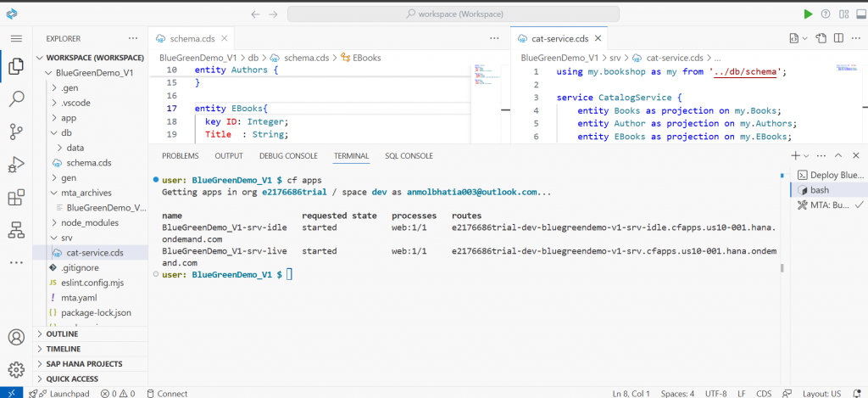Image resolution: width=868 pixels, height=398 pixels.
Task: Click the workspace (Workspace) search field
Action: click(x=453, y=14)
